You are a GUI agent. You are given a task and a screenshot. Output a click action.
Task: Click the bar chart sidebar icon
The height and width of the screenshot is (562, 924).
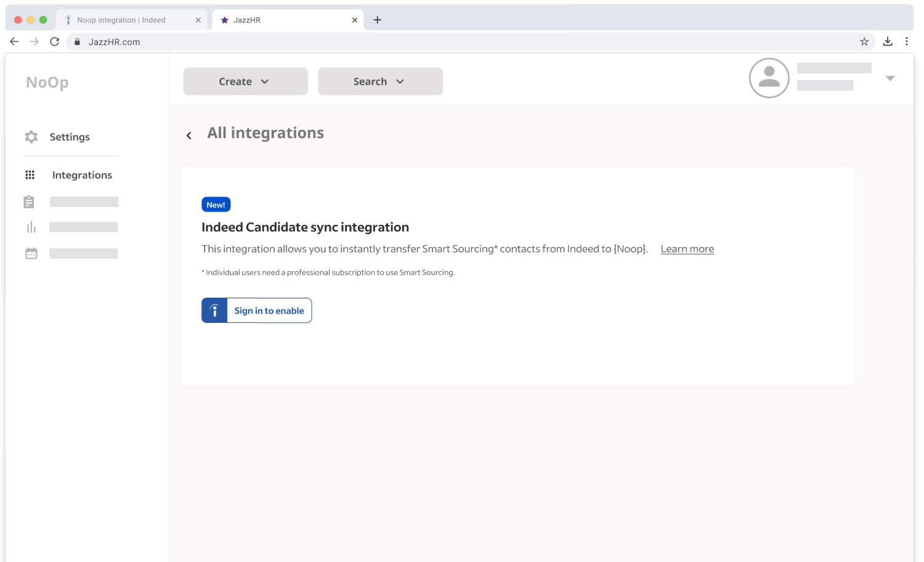(x=31, y=227)
